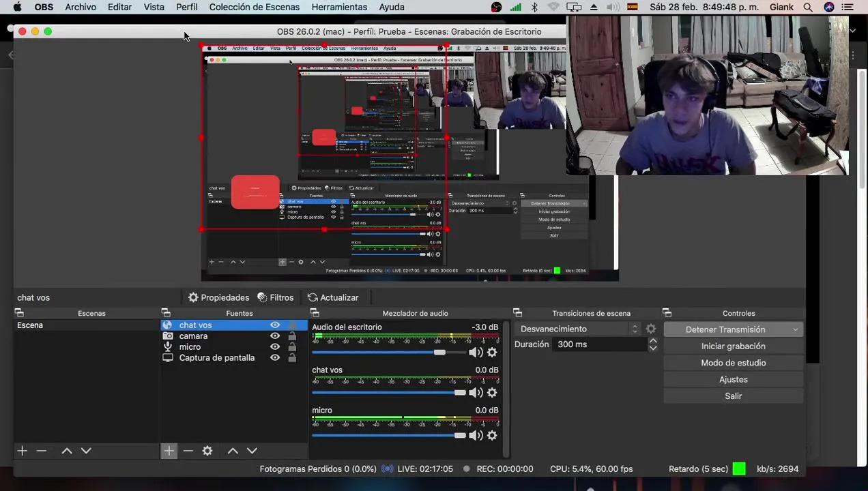Move scene down arrow icon

point(86,451)
